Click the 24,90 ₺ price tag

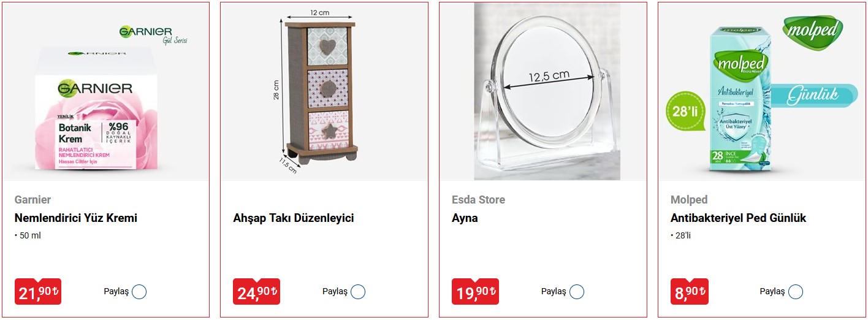(x=257, y=292)
